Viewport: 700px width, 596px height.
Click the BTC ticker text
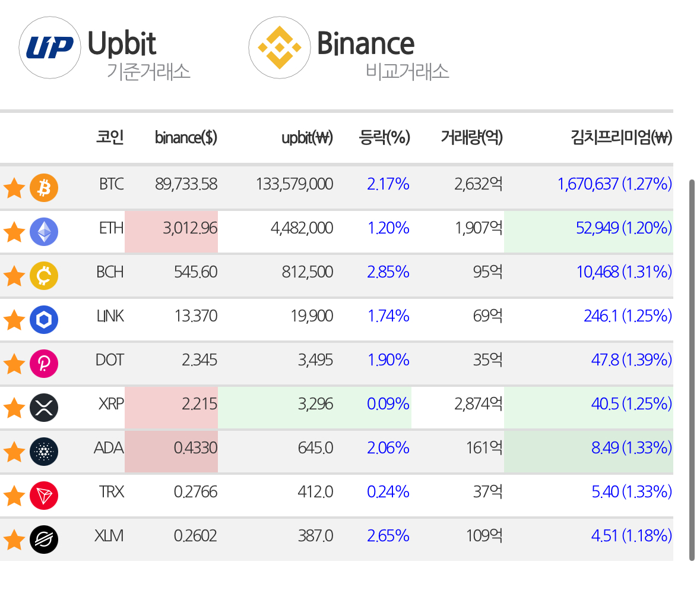click(x=112, y=184)
